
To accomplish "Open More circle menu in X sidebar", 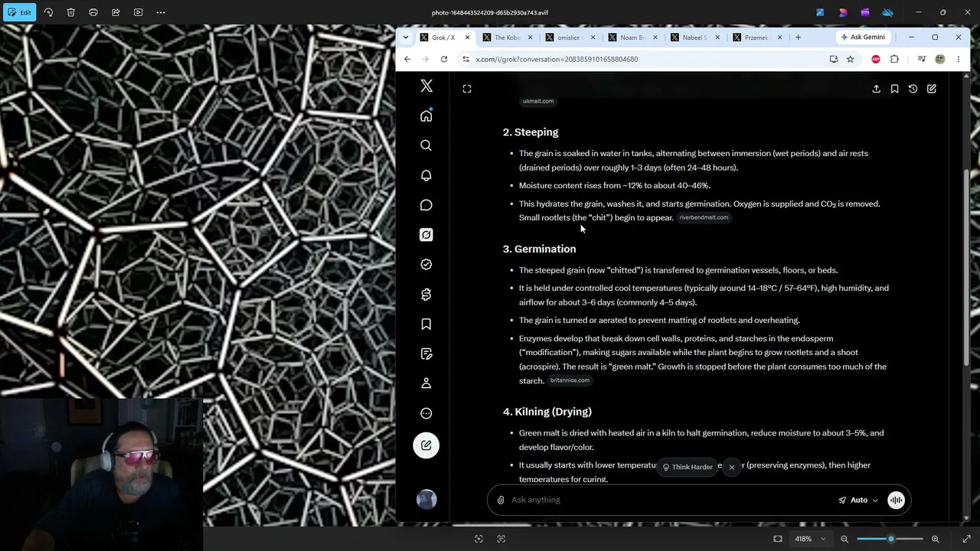I will point(426,413).
